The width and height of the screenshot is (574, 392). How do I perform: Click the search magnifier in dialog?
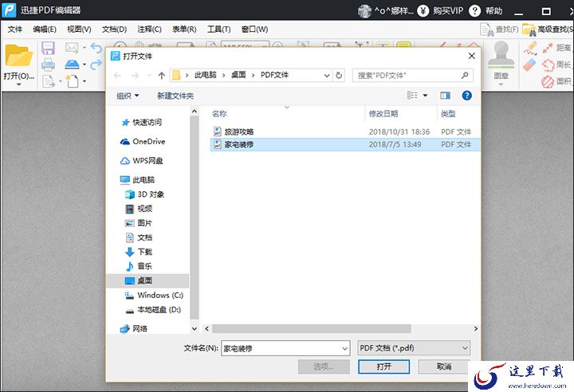[465, 76]
